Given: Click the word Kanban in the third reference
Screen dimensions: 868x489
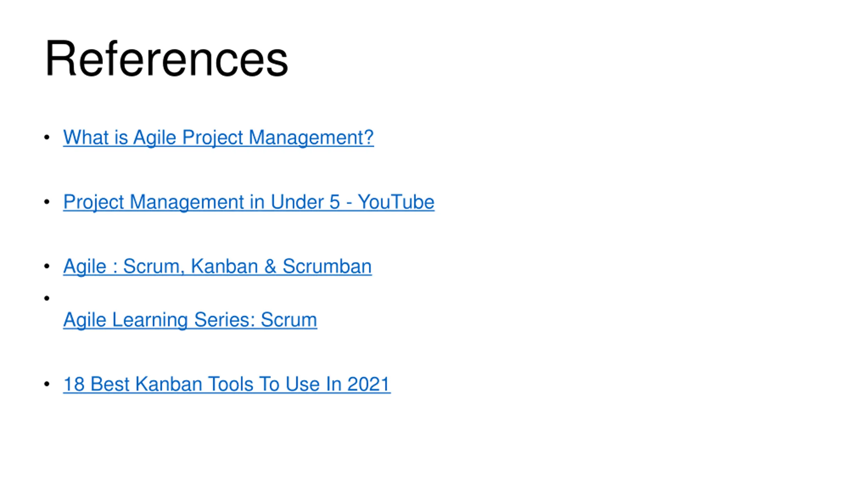Looking at the screenshot, I should coord(224,266).
